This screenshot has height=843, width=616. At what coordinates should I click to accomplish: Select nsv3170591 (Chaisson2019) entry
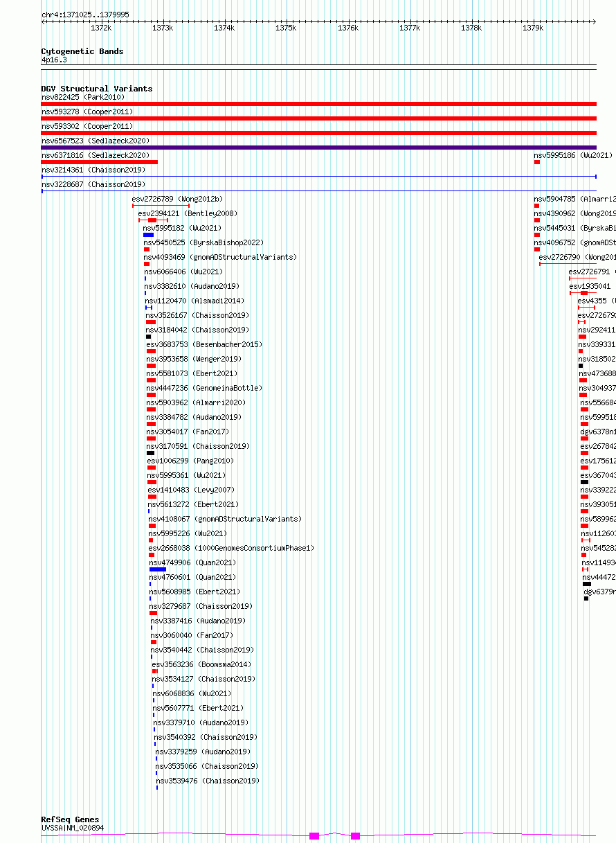(199, 446)
